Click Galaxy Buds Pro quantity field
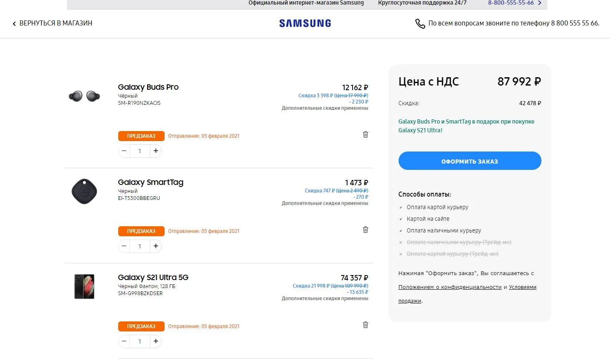Image resolution: width=610 pixels, height=364 pixels. 140,151
